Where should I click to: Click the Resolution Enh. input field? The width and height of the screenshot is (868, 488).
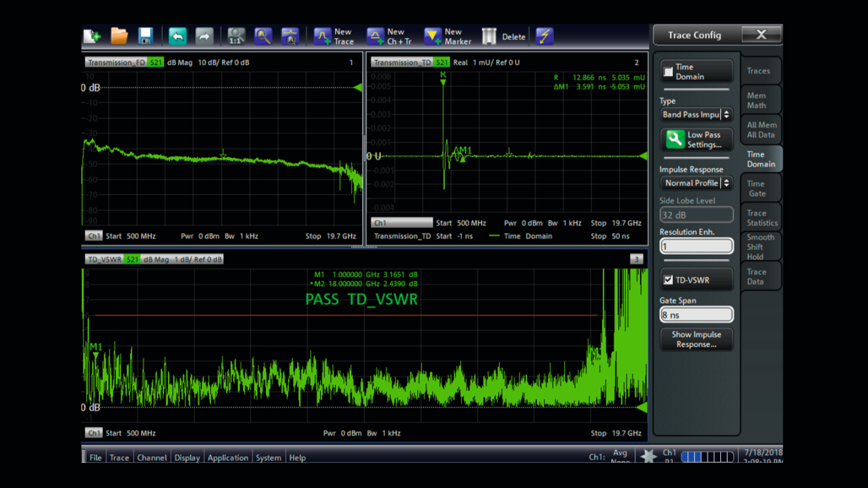[696, 247]
